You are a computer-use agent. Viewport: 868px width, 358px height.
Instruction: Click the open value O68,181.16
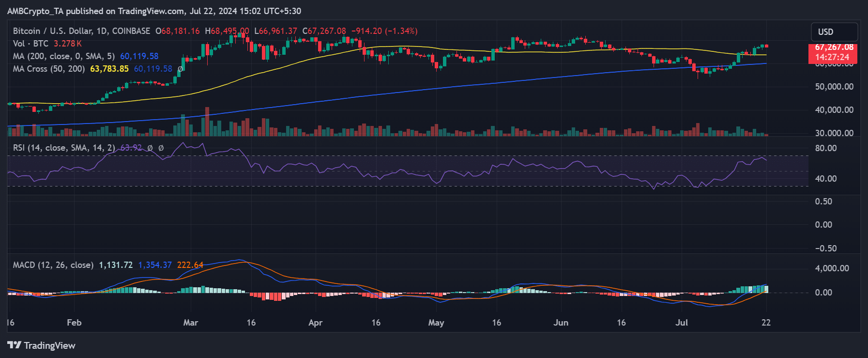click(x=177, y=31)
